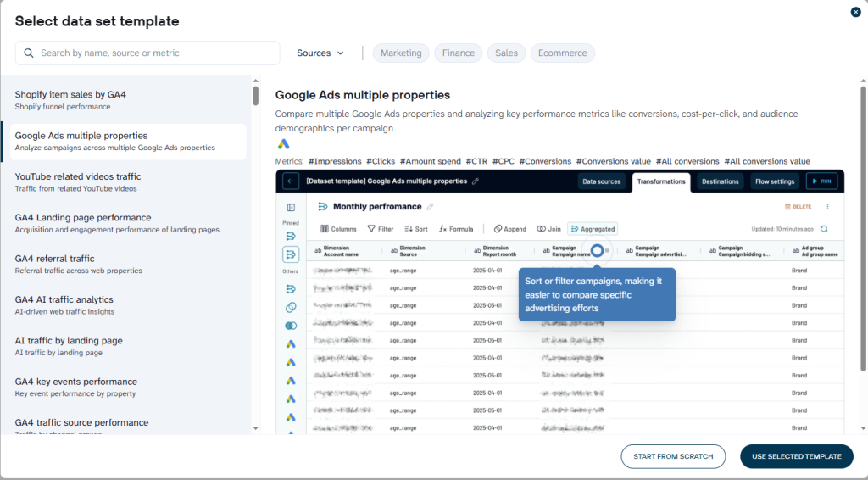Click the preview pane scrollbar thumb

pos(863,227)
